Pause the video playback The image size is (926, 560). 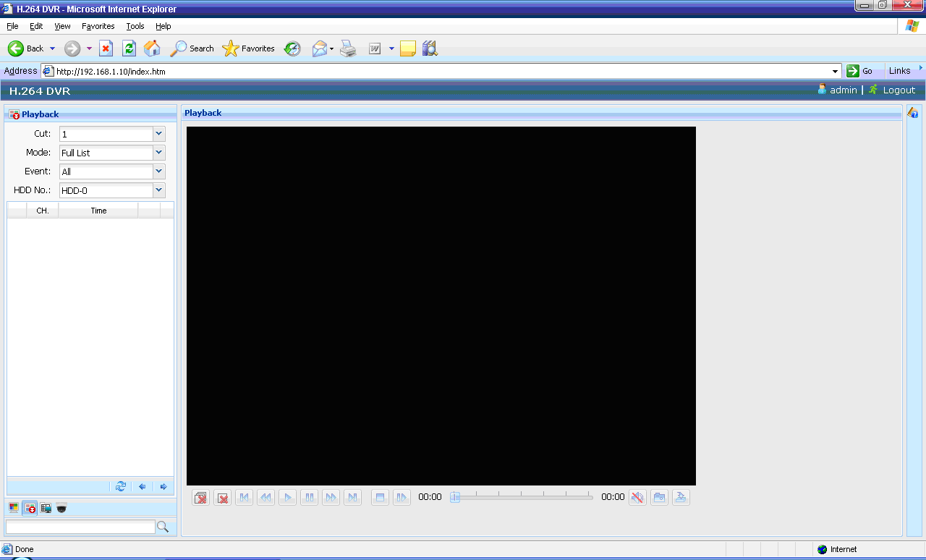point(309,497)
